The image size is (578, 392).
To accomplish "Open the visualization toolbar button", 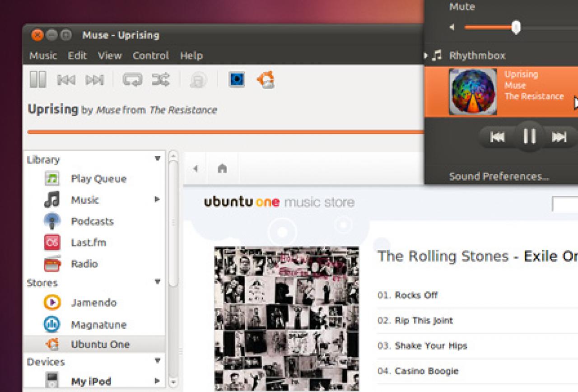I will [237, 79].
